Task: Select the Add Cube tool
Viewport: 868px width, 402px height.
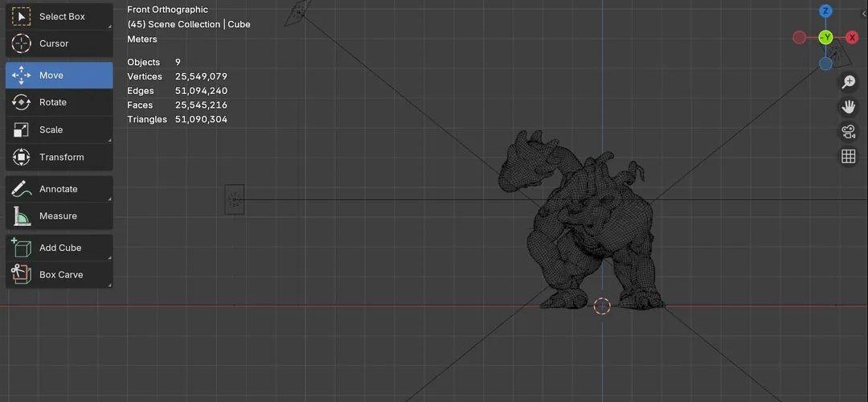Action: (x=59, y=248)
